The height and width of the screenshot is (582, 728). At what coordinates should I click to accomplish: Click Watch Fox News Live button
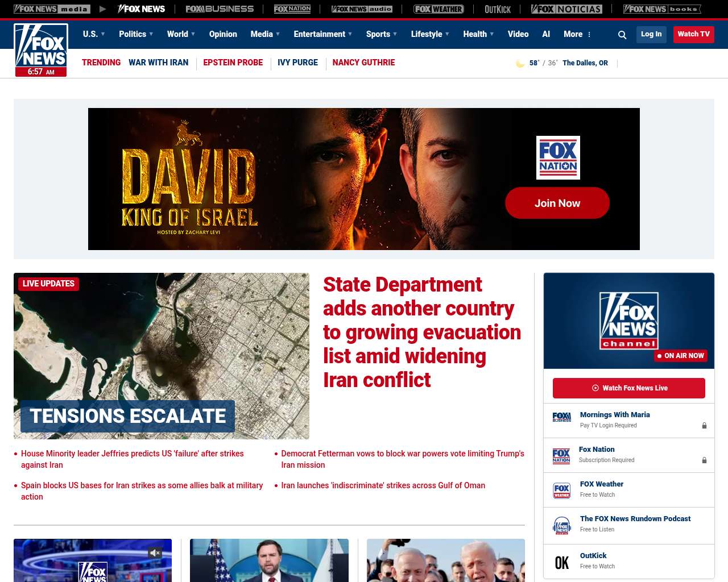click(x=629, y=388)
